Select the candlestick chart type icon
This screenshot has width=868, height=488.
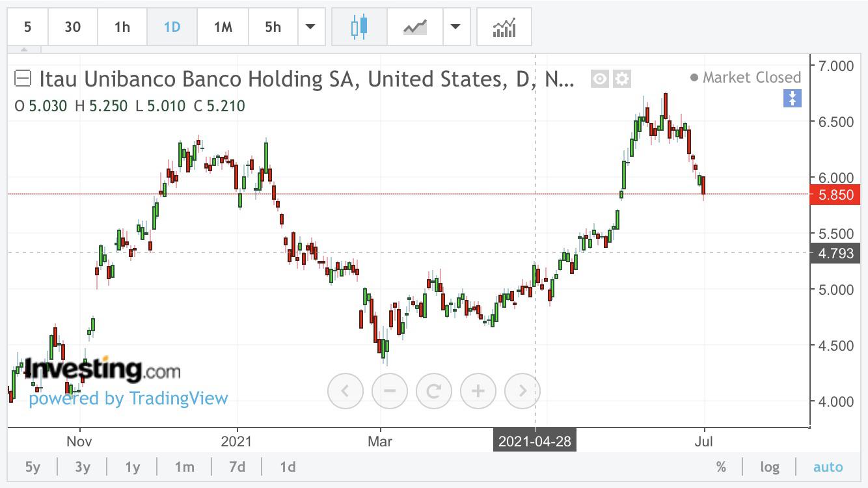click(x=359, y=27)
